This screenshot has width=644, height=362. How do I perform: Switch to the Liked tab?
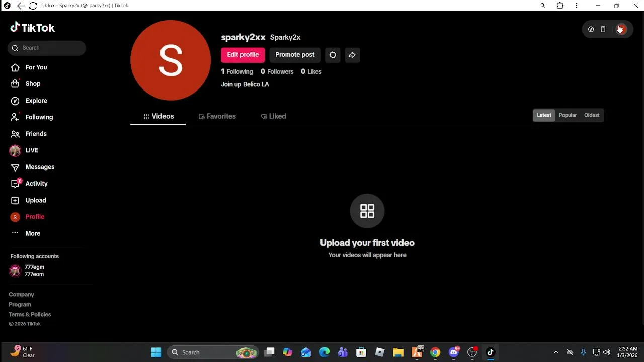(x=273, y=116)
